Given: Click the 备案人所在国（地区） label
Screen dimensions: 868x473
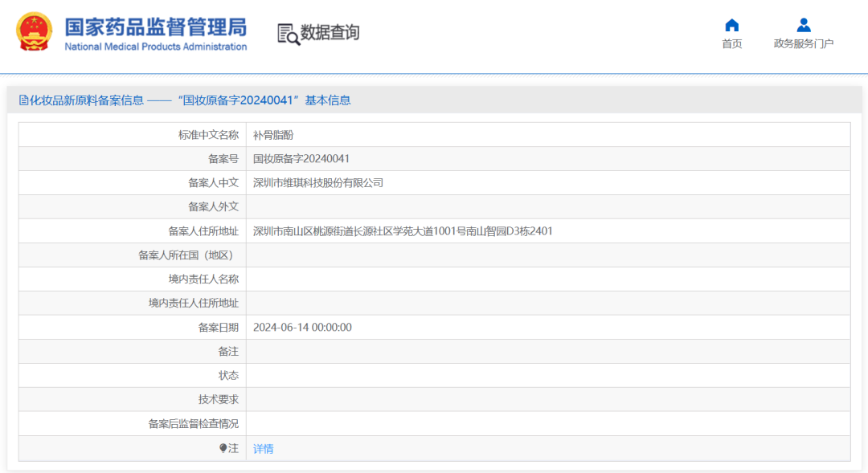Looking at the screenshot, I should pyautogui.click(x=188, y=255).
